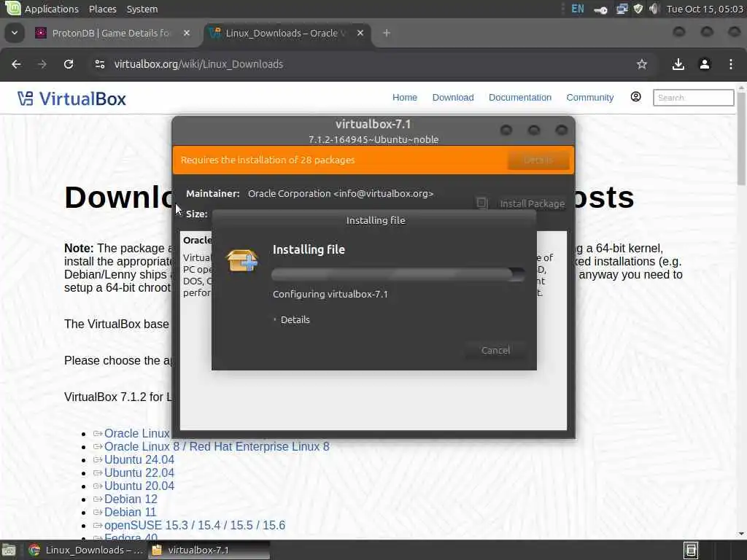Switch to virtualbox-7.1 taskbar item
Viewport: 747px width, 560px height.
(x=208, y=550)
